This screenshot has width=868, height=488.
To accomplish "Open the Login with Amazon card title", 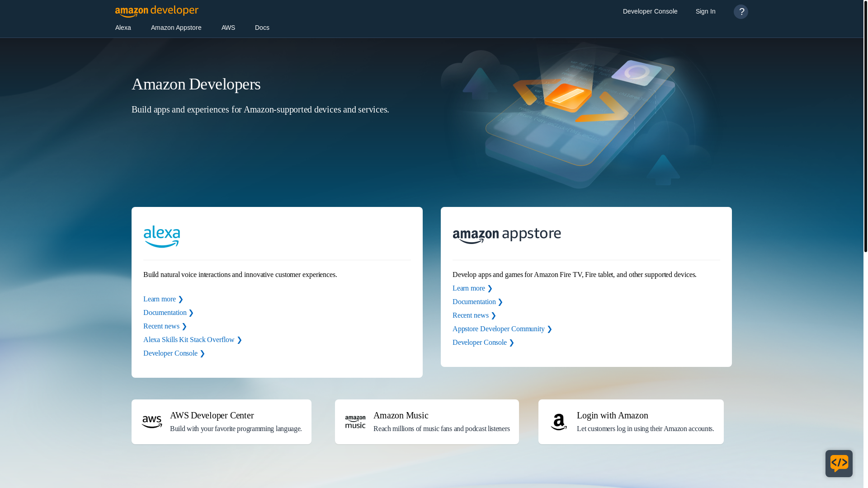I will pyautogui.click(x=612, y=415).
